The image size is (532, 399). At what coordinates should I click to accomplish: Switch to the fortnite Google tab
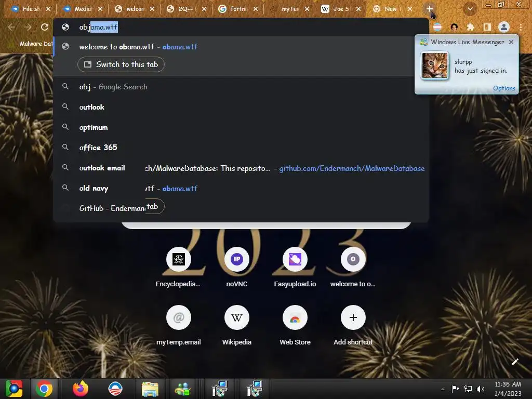pyautogui.click(x=235, y=9)
